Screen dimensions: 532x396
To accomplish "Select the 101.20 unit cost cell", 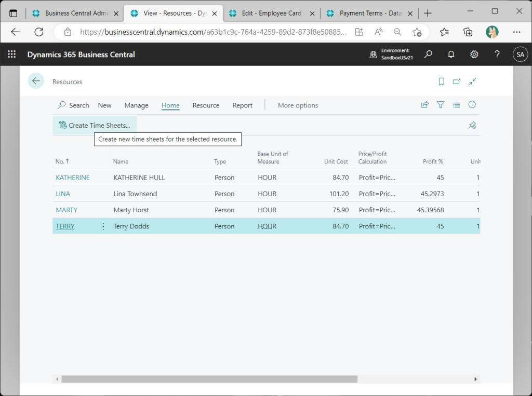I will 339,194.
